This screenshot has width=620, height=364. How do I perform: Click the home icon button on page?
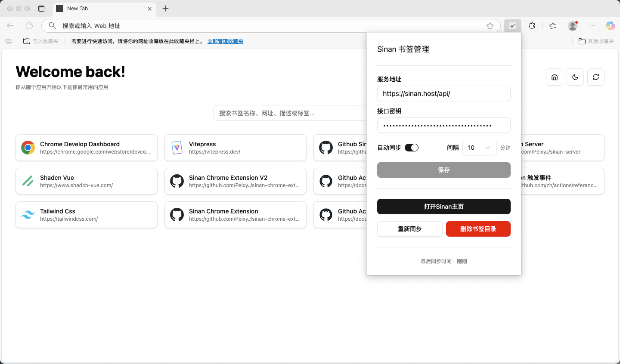point(555,77)
